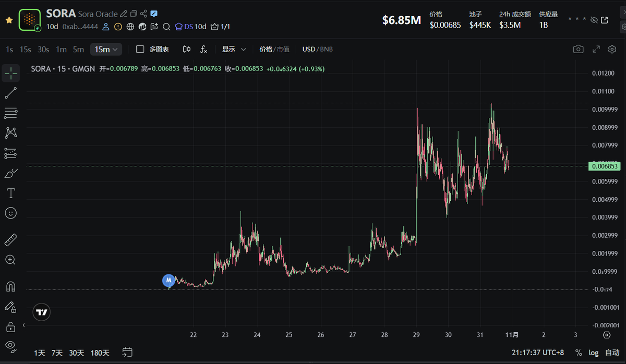626x364 pixels.
Task: Expand the 显示 display dropdown
Action: [x=234, y=49]
